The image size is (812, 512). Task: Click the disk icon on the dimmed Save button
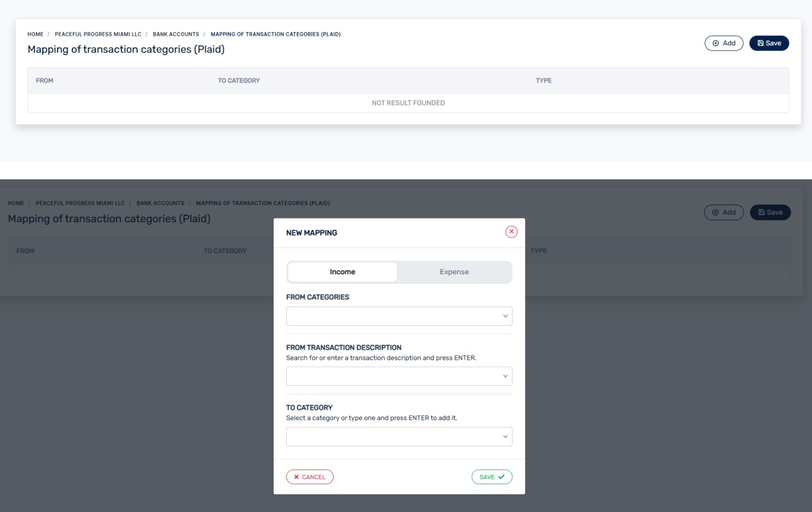pyautogui.click(x=761, y=212)
